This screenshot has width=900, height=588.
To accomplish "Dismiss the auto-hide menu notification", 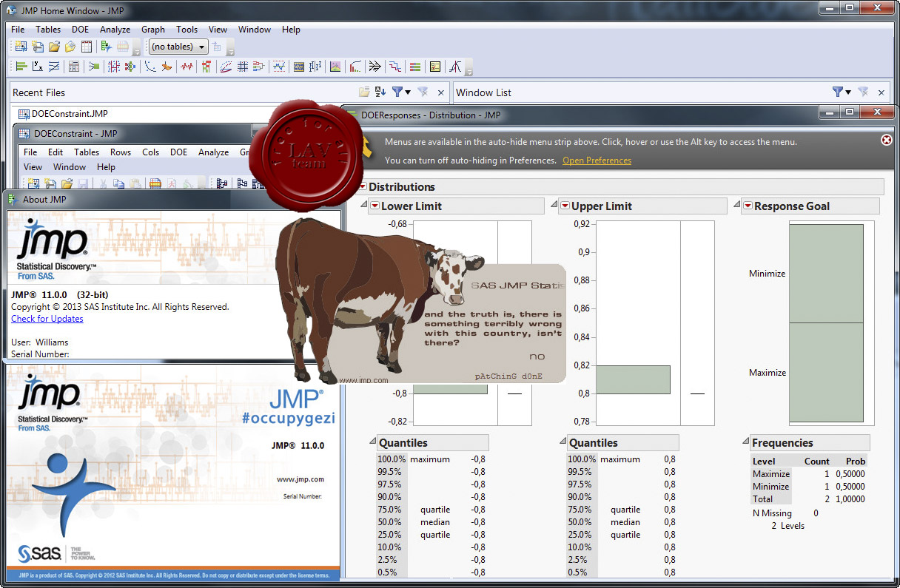I will [x=887, y=140].
